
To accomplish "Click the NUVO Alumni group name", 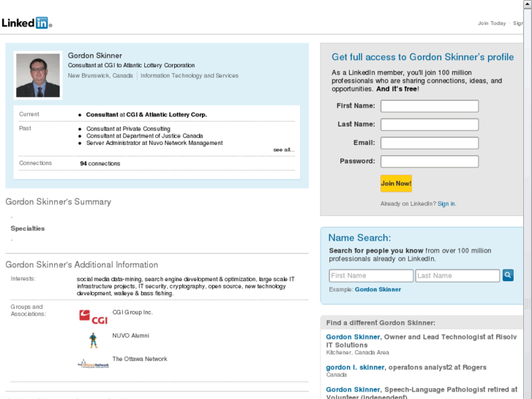I will coord(131,335).
